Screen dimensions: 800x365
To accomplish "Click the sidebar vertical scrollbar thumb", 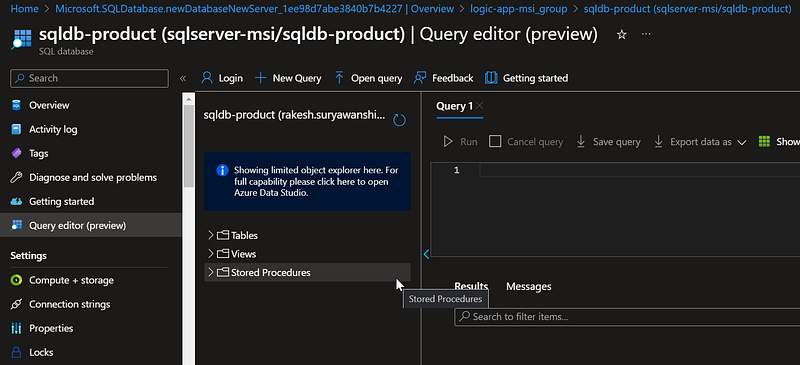I will click(x=189, y=145).
